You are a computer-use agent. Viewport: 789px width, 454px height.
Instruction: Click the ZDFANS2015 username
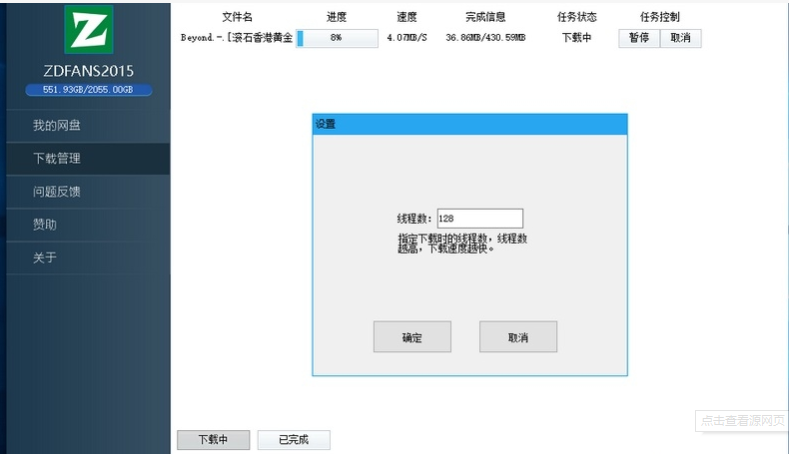click(89, 71)
